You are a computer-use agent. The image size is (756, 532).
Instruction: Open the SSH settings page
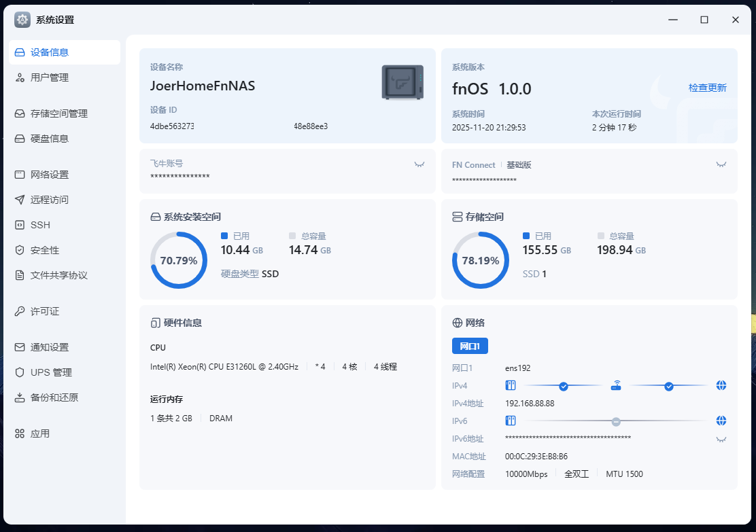tap(40, 225)
